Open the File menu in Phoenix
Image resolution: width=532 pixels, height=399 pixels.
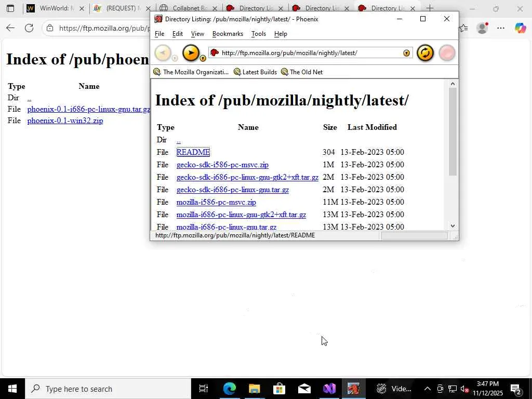159,34
